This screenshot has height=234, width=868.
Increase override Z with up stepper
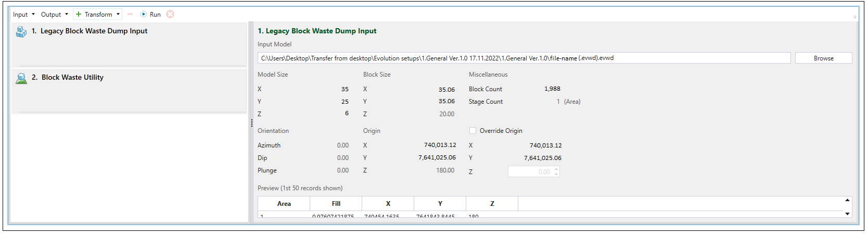[x=556, y=169]
